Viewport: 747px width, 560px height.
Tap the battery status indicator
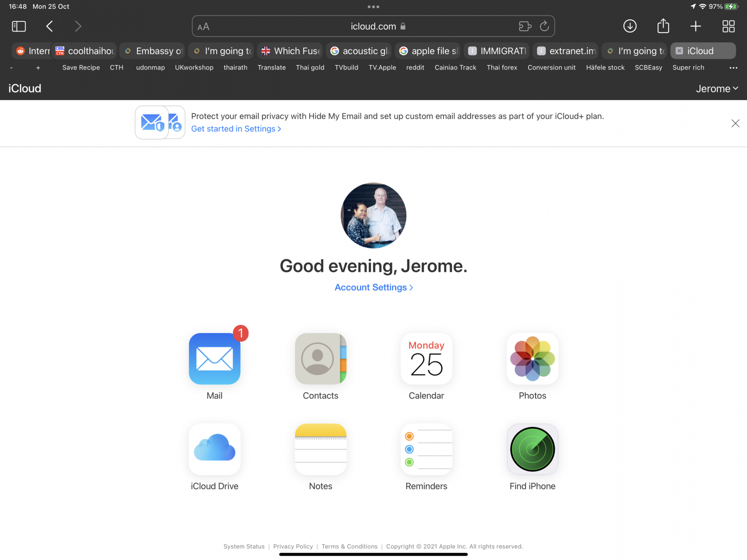pos(731,6)
